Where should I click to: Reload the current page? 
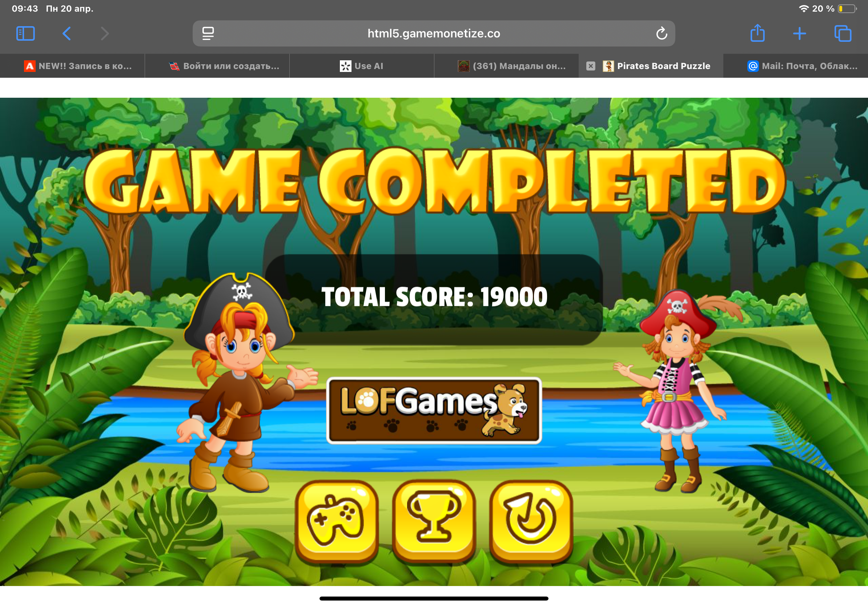pos(661,34)
